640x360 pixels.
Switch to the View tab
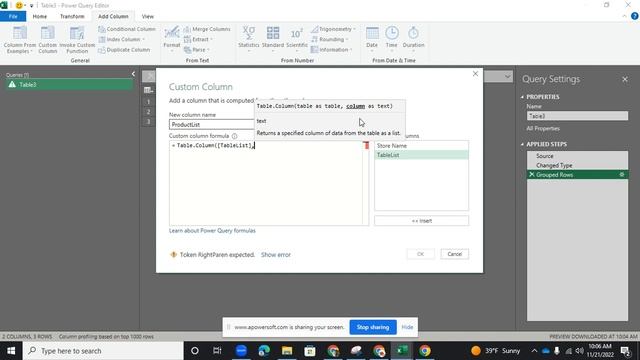click(148, 16)
